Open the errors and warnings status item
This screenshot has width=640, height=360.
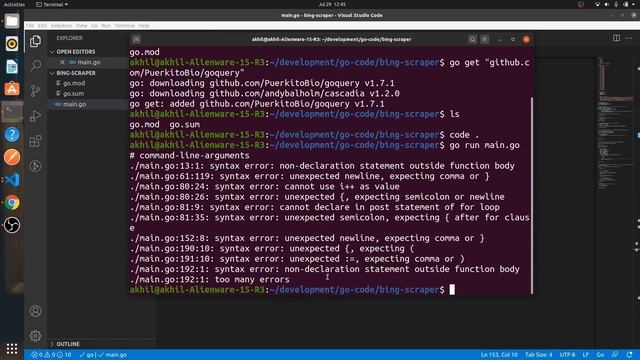pyautogui.click(x=51, y=355)
